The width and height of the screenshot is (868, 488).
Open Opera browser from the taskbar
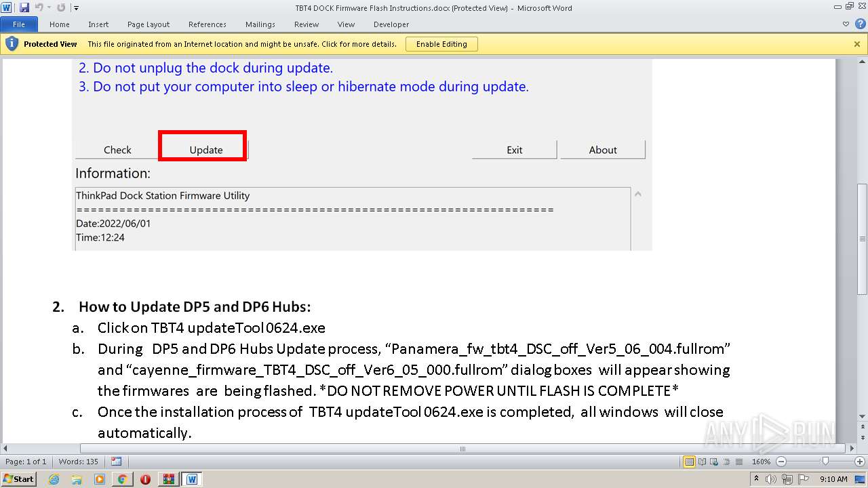tap(145, 479)
